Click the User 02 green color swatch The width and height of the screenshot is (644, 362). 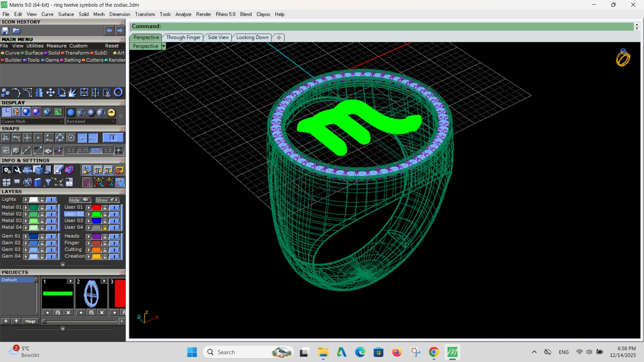tap(96, 214)
